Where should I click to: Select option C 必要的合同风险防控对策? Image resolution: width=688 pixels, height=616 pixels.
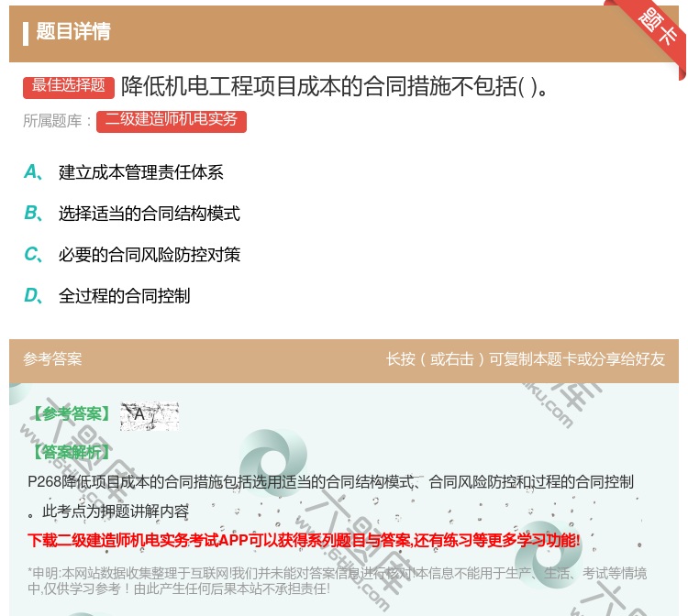(x=150, y=255)
